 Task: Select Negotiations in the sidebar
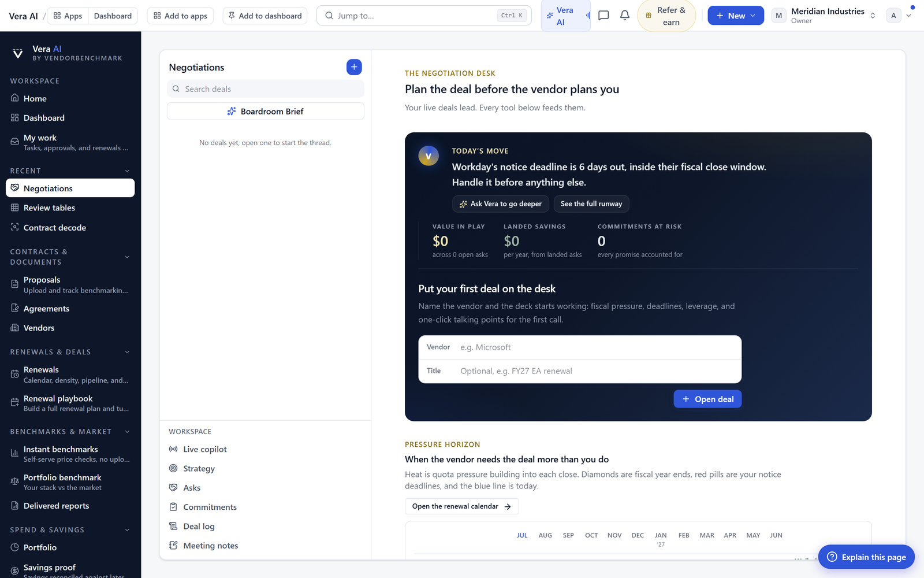point(70,188)
